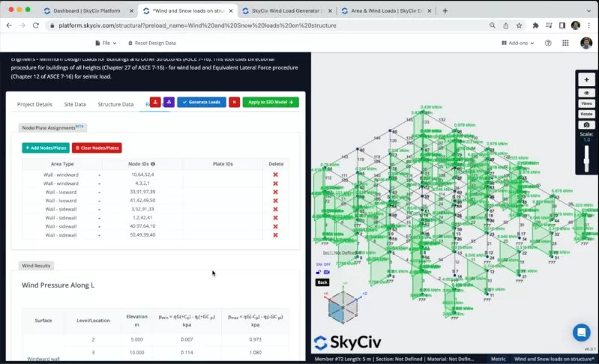
Task: Click the Back button in the viewer
Action: (322, 282)
